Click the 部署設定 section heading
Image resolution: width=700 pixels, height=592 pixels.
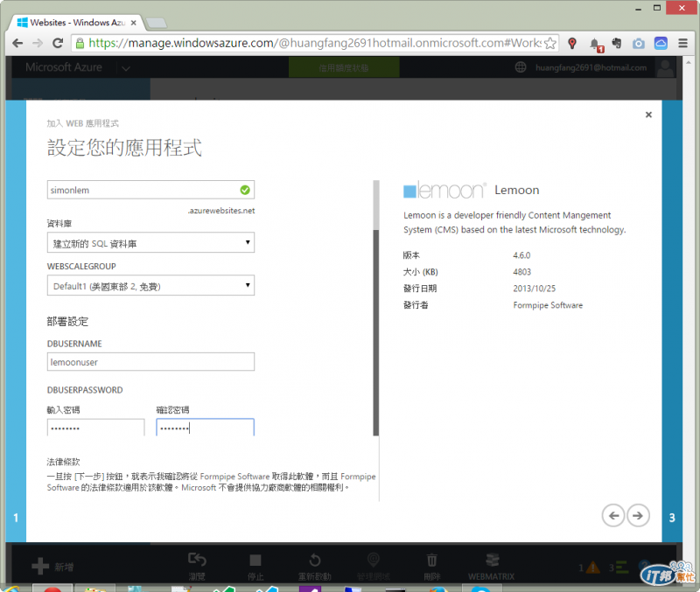tap(68, 321)
